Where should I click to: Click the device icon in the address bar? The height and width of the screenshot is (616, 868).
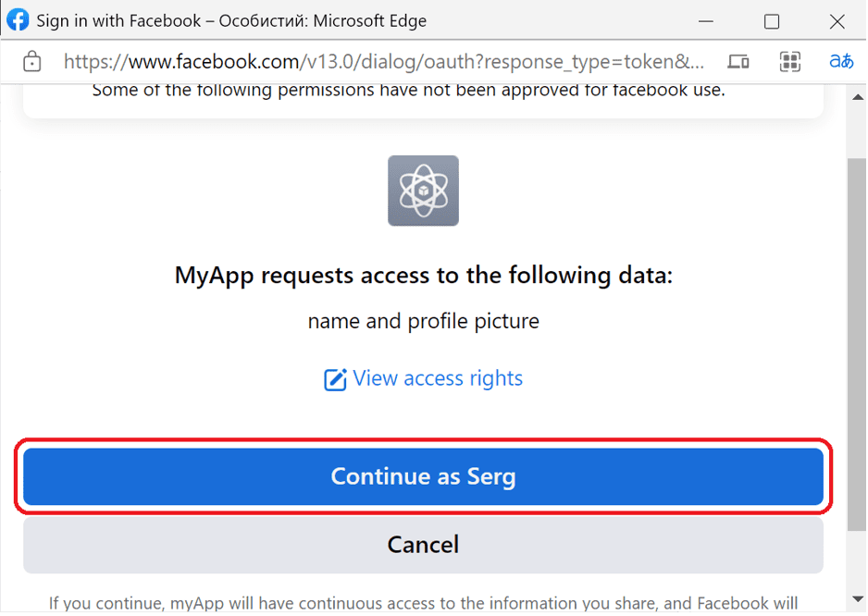click(x=738, y=61)
